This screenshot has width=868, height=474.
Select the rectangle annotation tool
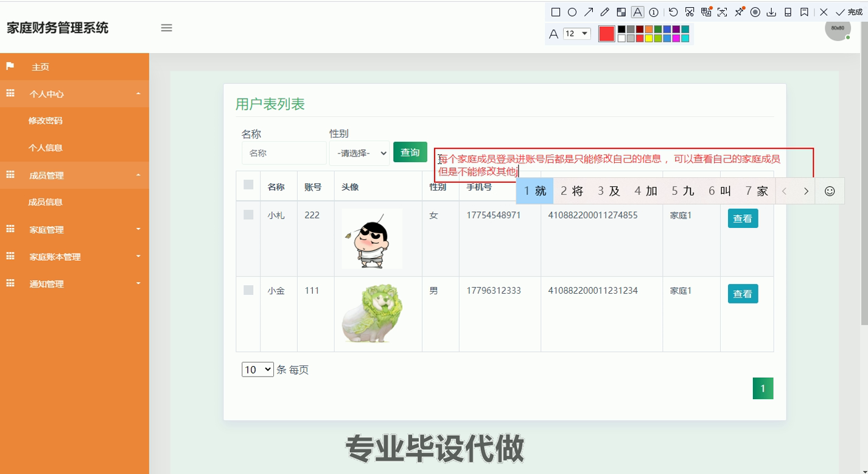click(556, 12)
